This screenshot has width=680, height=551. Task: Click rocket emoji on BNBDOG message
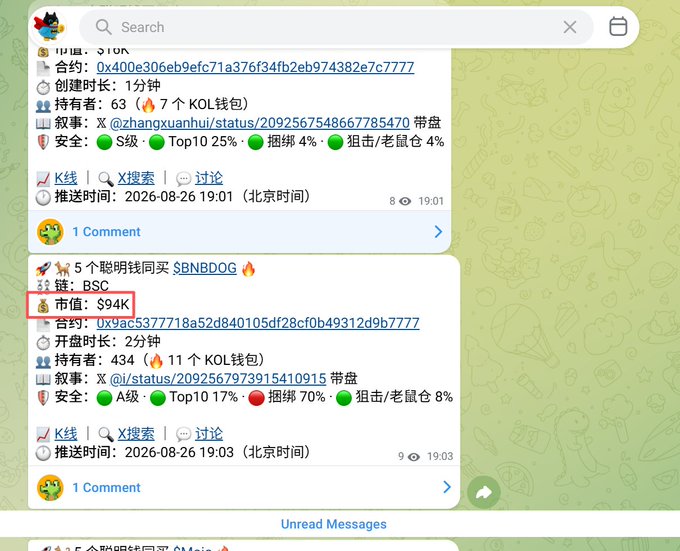click(43, 269)
